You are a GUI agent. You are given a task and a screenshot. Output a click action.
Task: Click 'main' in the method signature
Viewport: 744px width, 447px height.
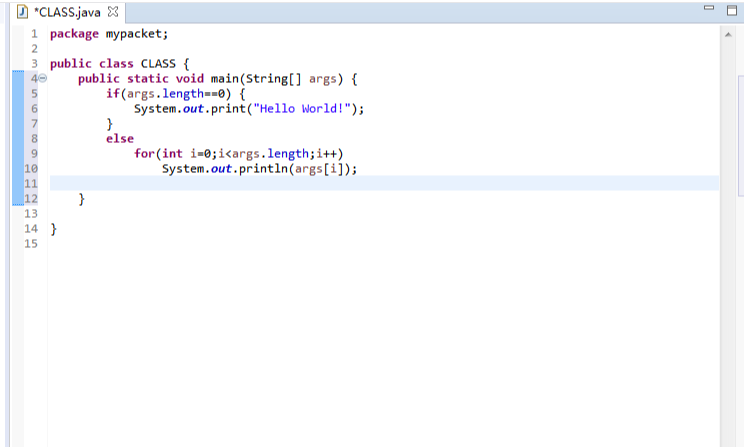click(224, 79)
